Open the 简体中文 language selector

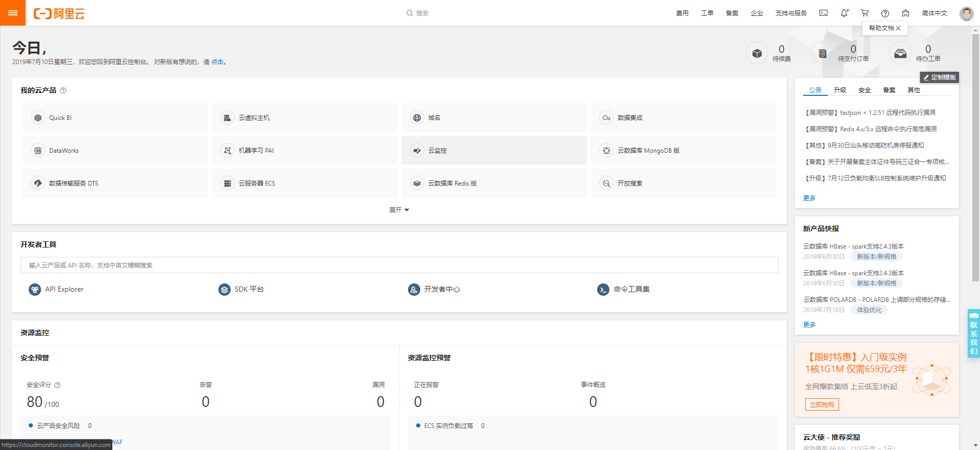[x=934, y=13]
